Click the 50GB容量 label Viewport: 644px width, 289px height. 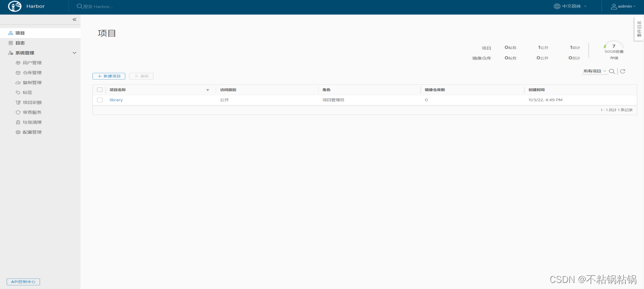pos(614,52)
